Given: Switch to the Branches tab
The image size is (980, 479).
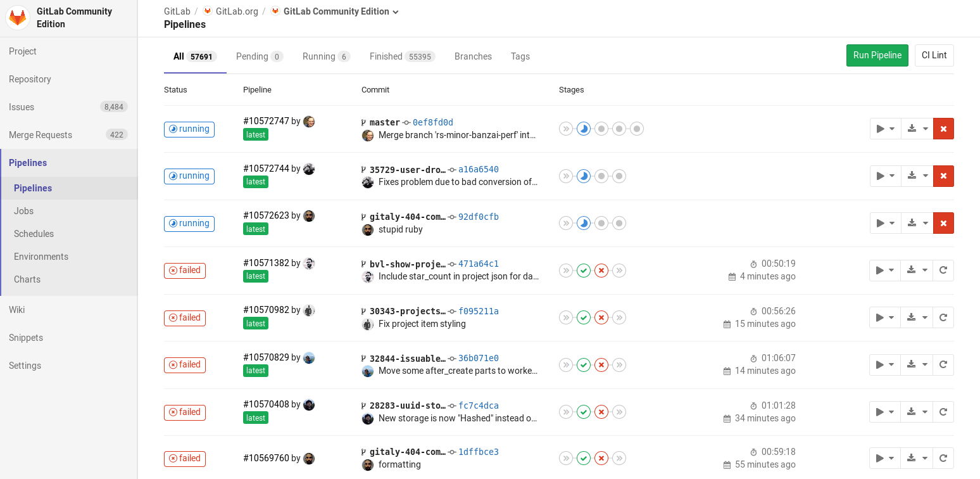Looking at the screenshot, I should (x=473, y=56).
